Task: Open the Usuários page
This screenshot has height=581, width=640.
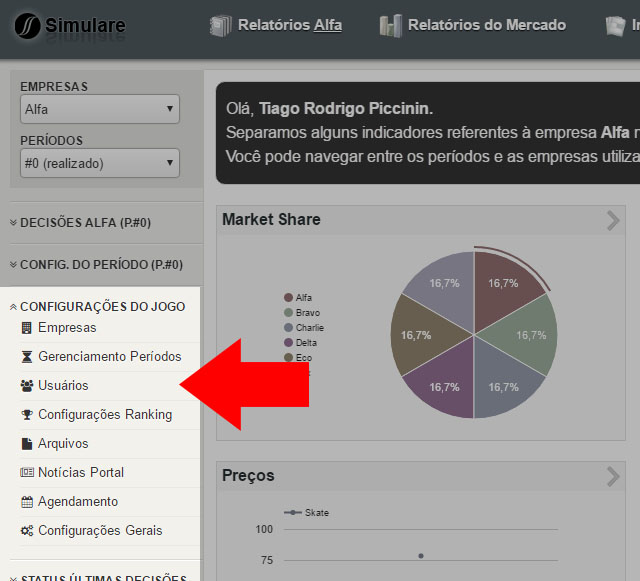Action: 63,386
